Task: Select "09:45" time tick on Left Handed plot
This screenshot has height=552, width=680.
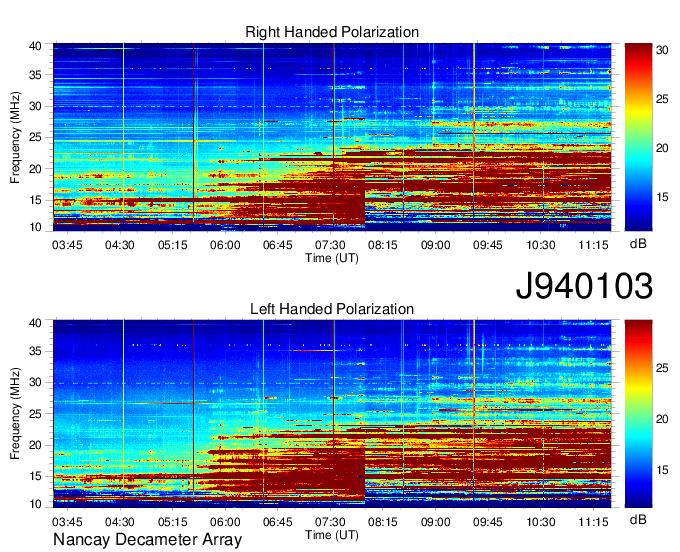Action: coord(488,522)
